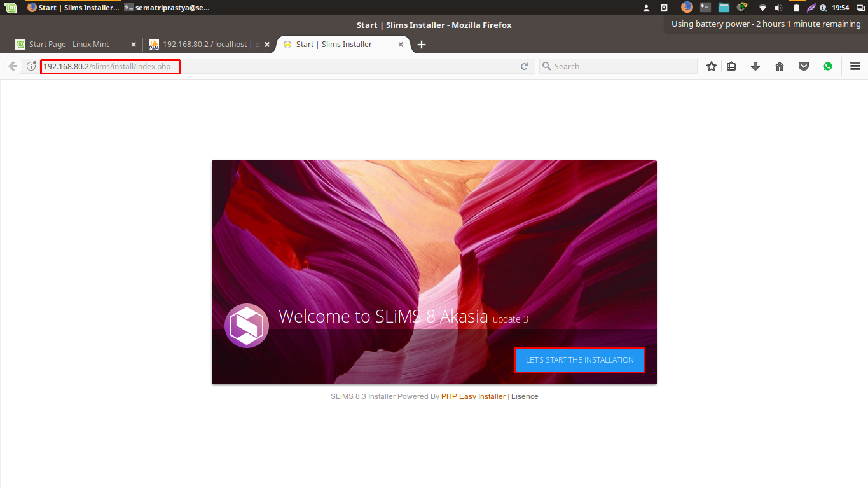Switch to sematriprastya terminal taskbar window

coord(167,8)
